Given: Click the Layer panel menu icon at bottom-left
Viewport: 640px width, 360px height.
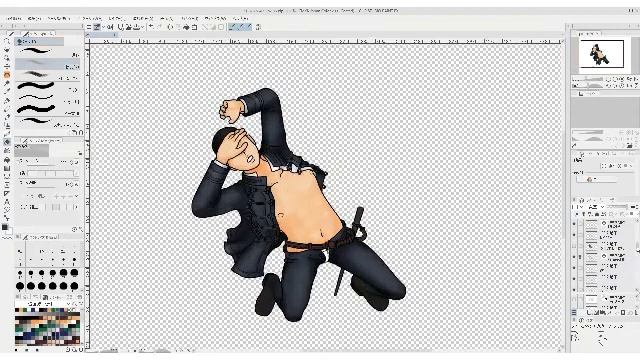Looking at the screenshot, I should (574, 312).
